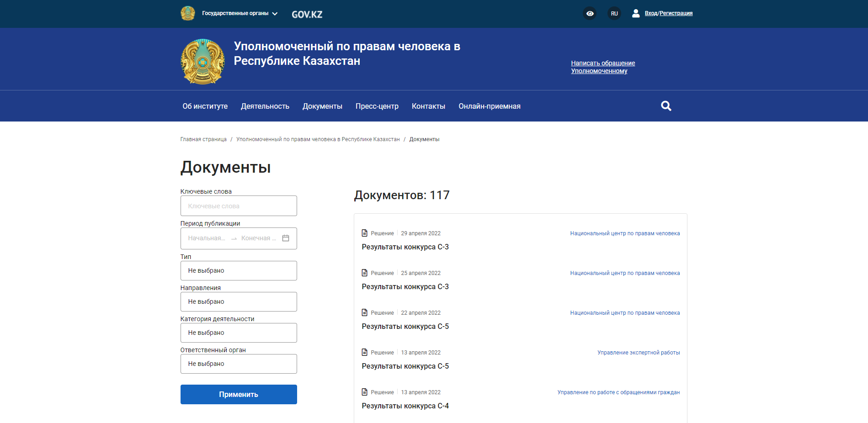Image resolution: width=868 pixels, height=423 pixels.
Task: Open the Тип dropdown
Action: 239,270
